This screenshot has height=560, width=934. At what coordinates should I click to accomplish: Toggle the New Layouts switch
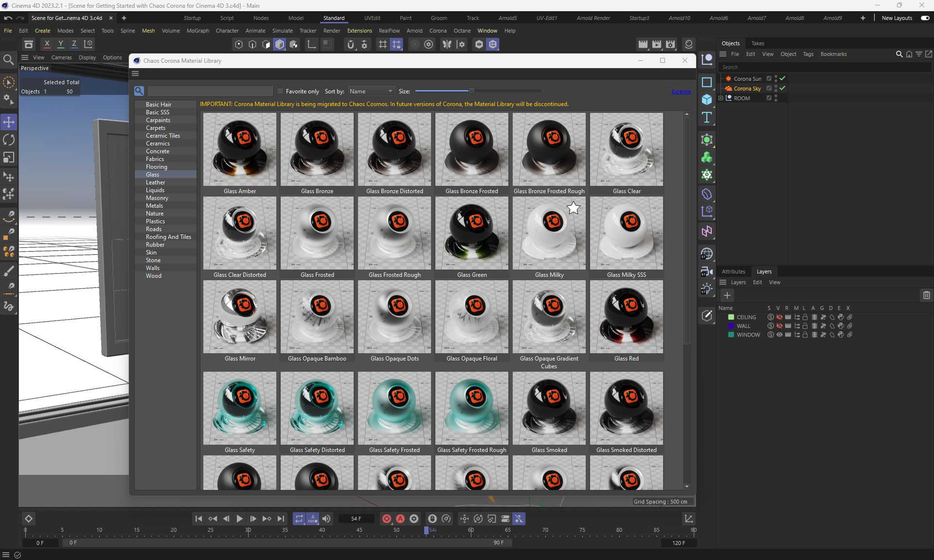[x=925, y=18]
